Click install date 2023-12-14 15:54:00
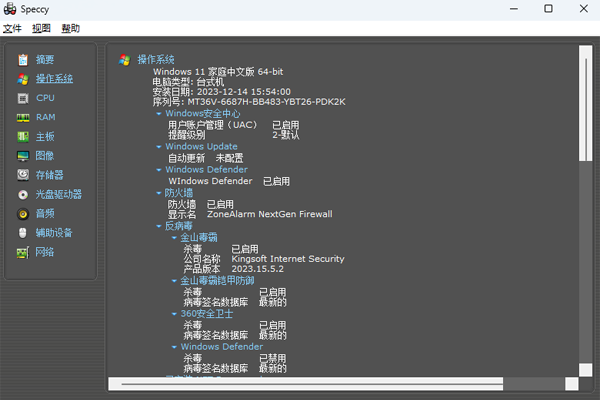This screenshot has height=400, width=600. (x=244, y=92)
